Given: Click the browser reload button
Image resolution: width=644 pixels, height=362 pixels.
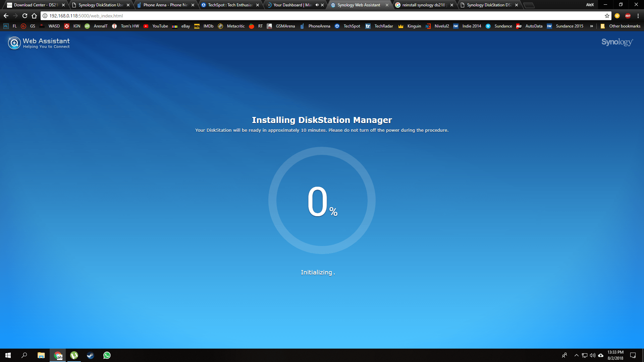Looking at the screenshot, I should pyautogui.click(x=25, y=16).
